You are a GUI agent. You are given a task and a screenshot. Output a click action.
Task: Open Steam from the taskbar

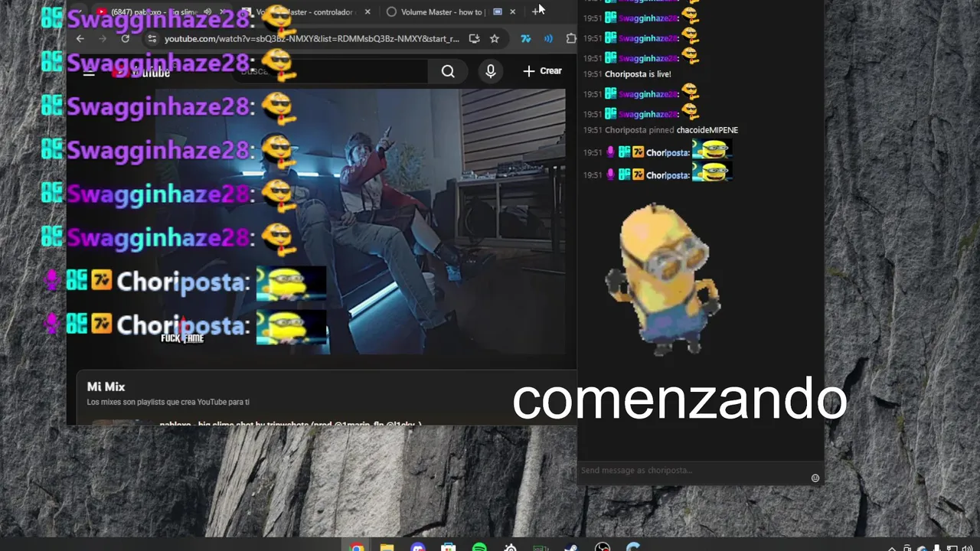pos(571,546)
